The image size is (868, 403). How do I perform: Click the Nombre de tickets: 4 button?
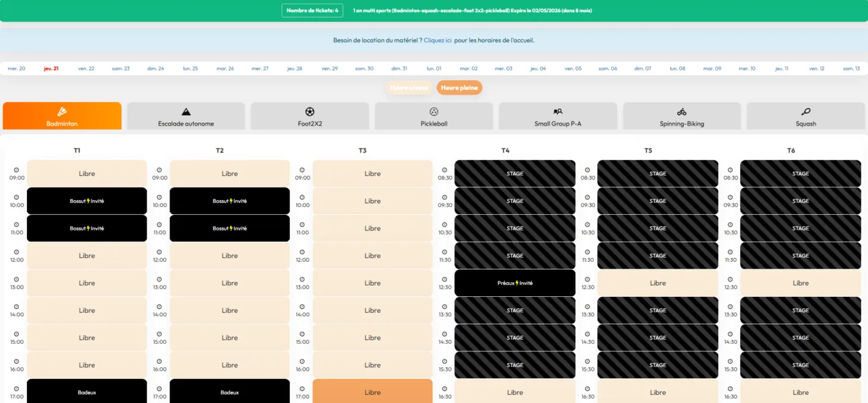(312, 11)
